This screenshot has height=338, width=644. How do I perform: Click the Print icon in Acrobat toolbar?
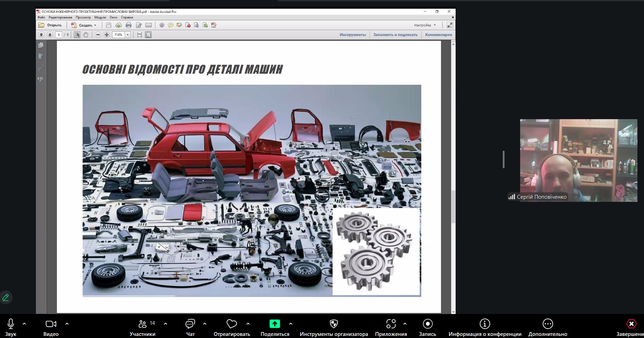pyautogui.click(x=128, y=25)
